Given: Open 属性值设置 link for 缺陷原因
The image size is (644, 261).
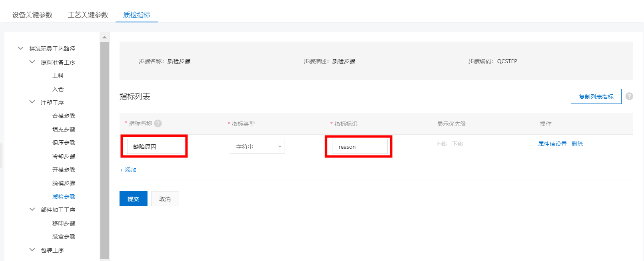Looking at the screenshot, I should (x=552, y=144).
